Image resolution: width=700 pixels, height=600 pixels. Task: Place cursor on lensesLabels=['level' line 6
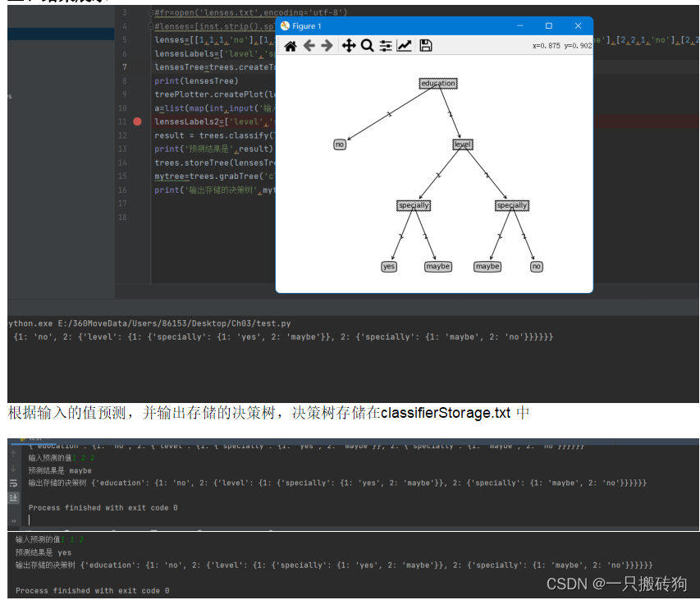tap(215, 53)
